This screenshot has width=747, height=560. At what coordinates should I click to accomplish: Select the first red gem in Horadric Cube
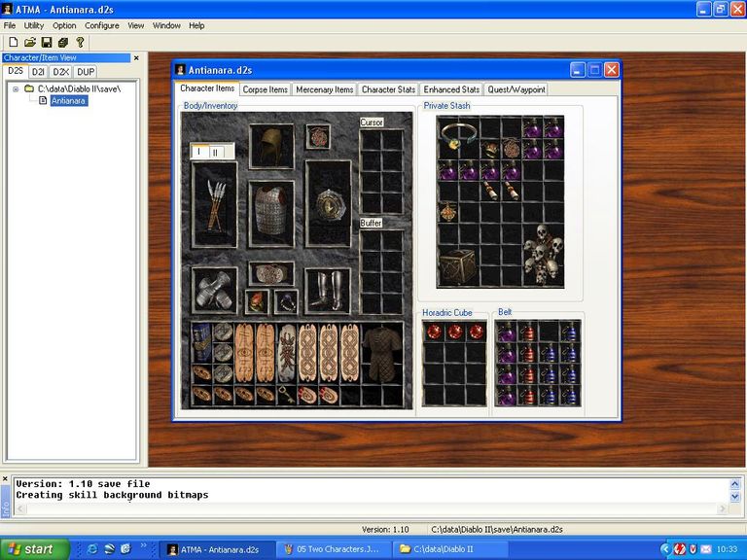[x=434, y=332]
